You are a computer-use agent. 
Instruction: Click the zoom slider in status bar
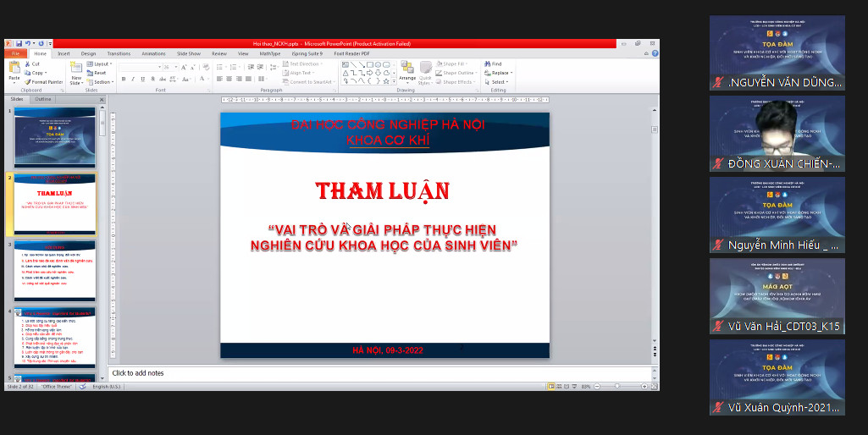(616, 386)
